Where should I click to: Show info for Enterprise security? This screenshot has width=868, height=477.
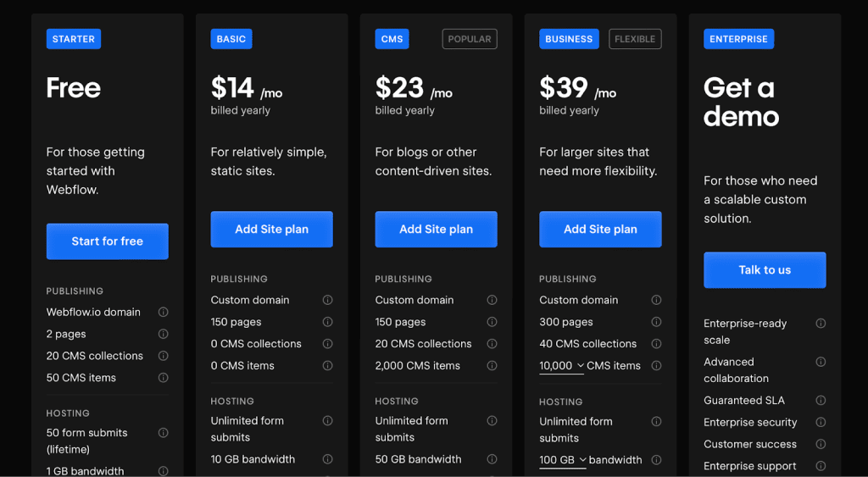click(x=821, y=422)
